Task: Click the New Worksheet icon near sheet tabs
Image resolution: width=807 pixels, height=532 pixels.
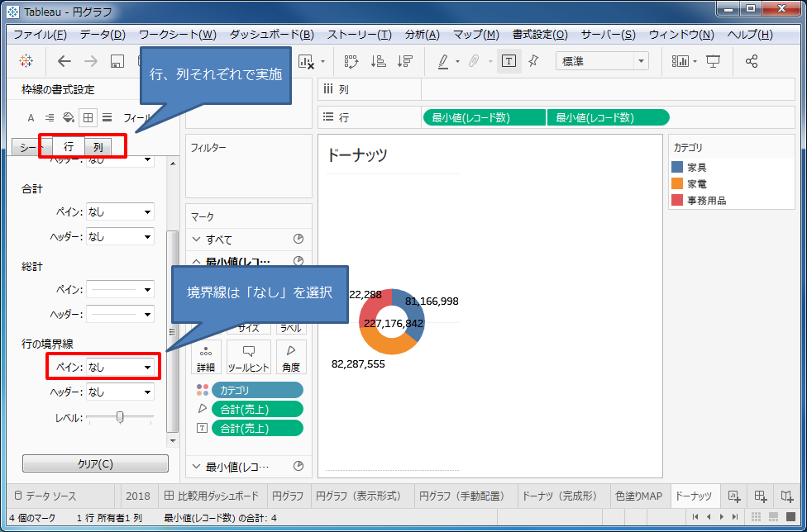Action: [733, 496]
